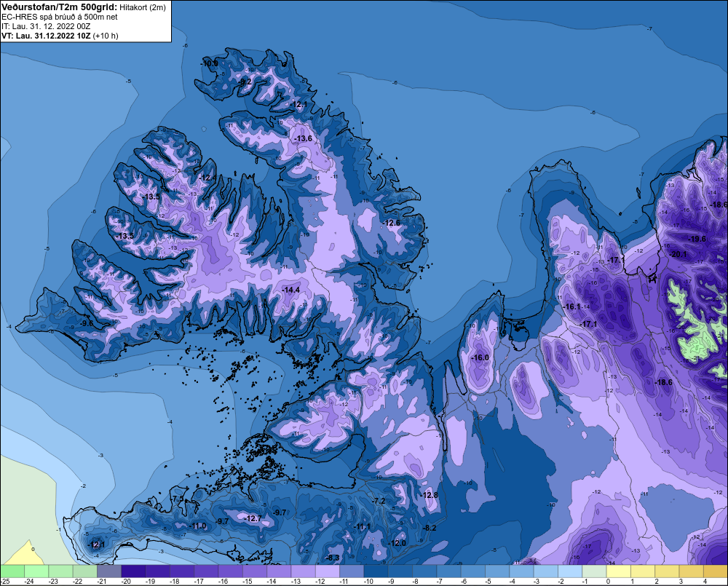Click the temperature value '-11.1' on the map

pyautogui.click(x=362, y=526)
